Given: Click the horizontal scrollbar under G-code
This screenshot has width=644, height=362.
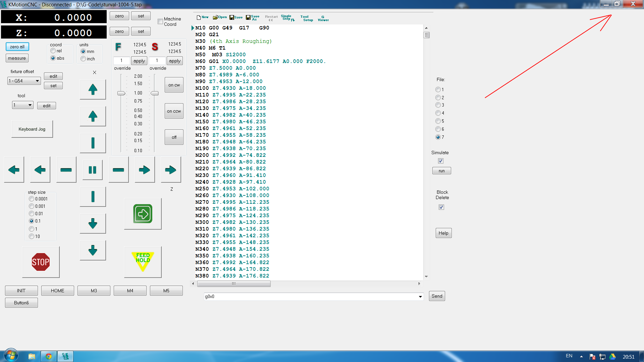Looking at the screenshot, I should click(x=234, y=284).
